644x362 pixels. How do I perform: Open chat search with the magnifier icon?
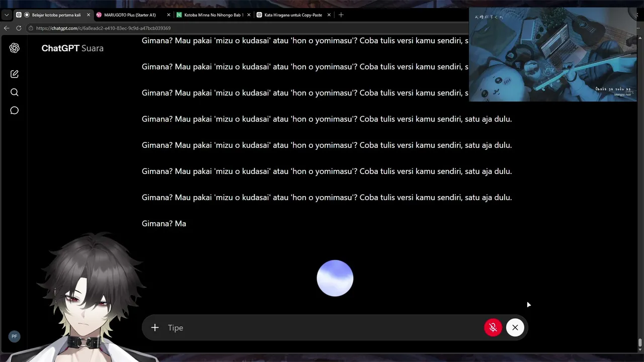pos(14,92)
